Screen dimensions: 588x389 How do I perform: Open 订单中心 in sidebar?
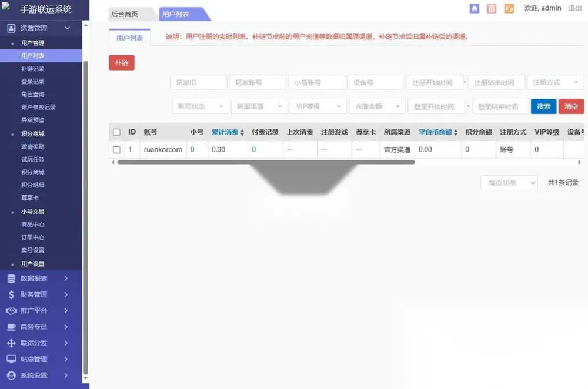(x=33, y=237)
